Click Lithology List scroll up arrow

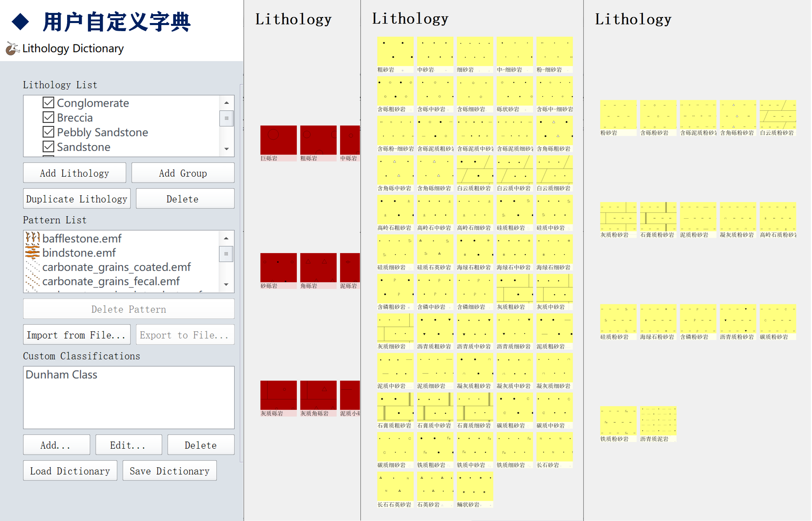coord(226,103)
